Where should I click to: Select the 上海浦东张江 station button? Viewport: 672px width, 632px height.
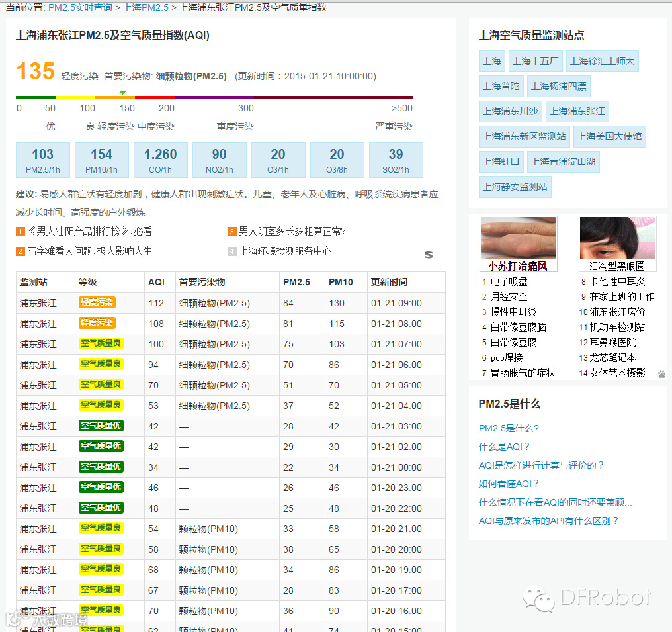coord(577,111)
